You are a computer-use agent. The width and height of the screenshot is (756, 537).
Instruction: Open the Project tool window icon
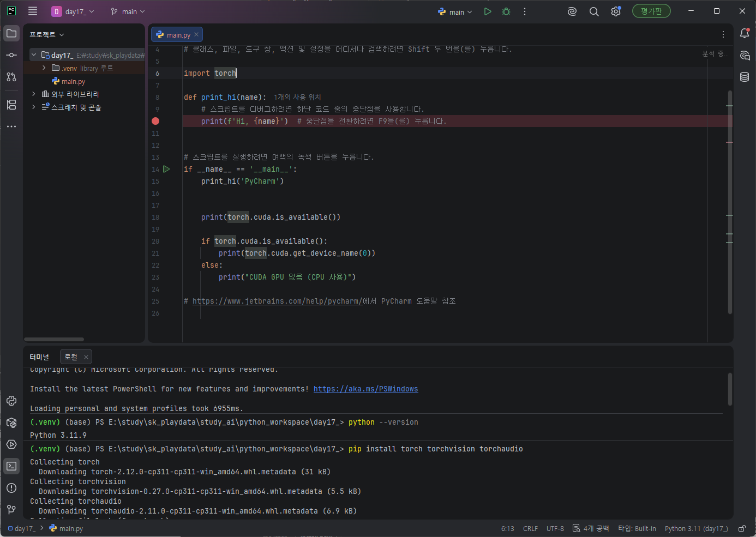11,33
